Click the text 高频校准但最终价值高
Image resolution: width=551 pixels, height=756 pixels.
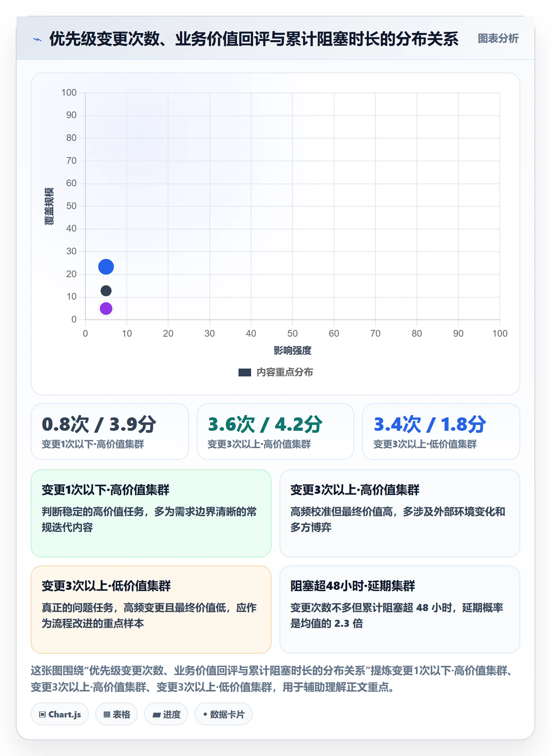(342, 512)
